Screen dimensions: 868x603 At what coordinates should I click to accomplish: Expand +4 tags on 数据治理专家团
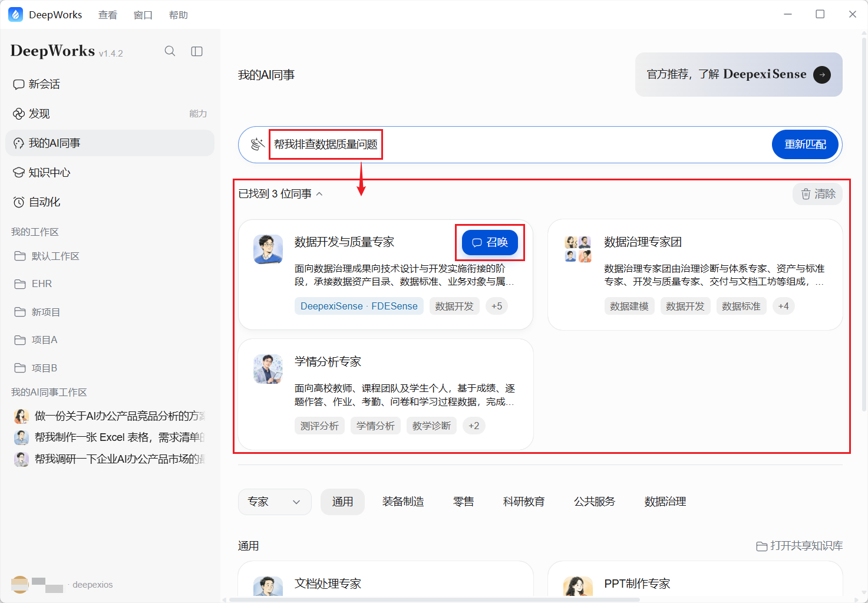click(x=783, y=307)
